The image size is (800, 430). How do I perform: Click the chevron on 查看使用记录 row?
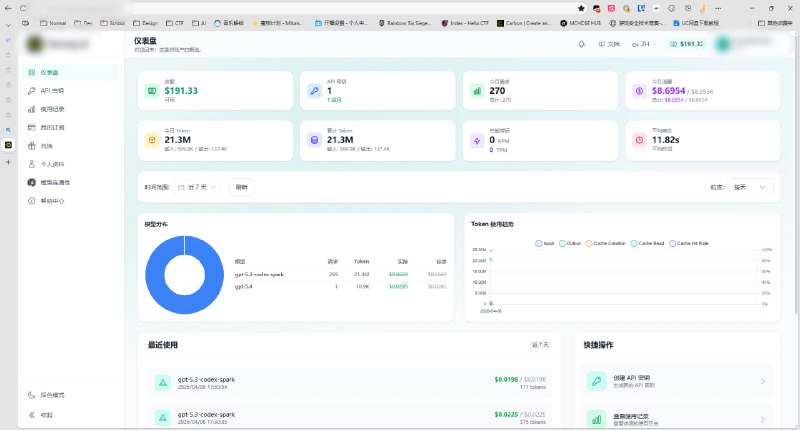point(763,419)
